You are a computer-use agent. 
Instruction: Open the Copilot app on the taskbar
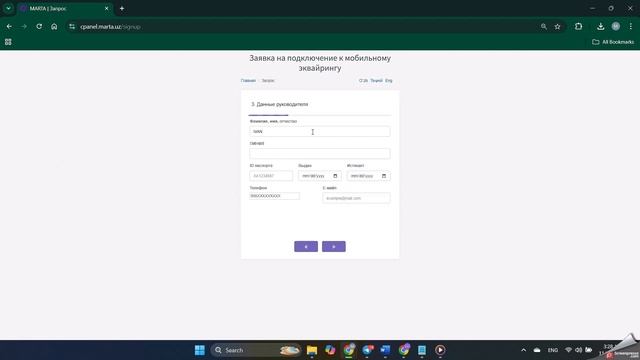[x=330, y=350]
